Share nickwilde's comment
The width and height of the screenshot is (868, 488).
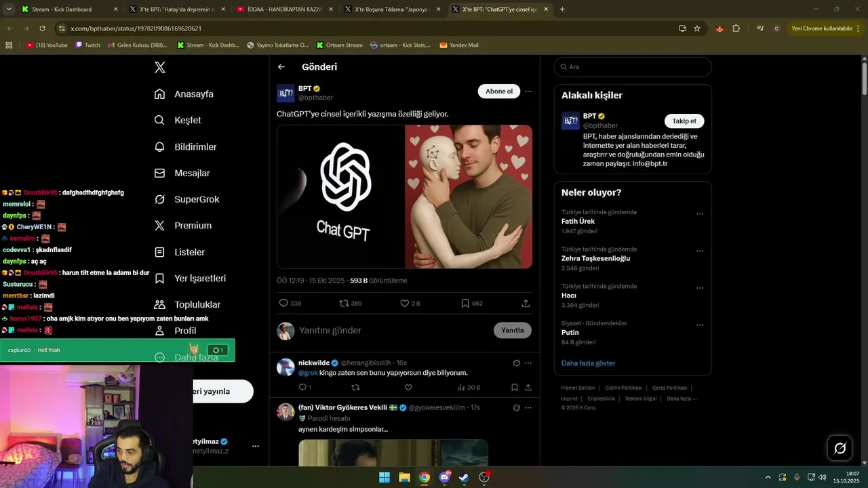[528, 387]
